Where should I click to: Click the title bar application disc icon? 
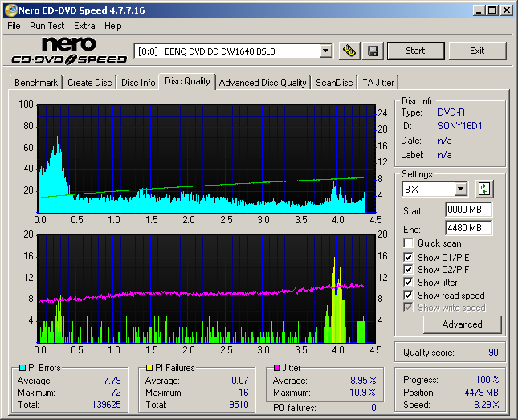tap(11, 10)
